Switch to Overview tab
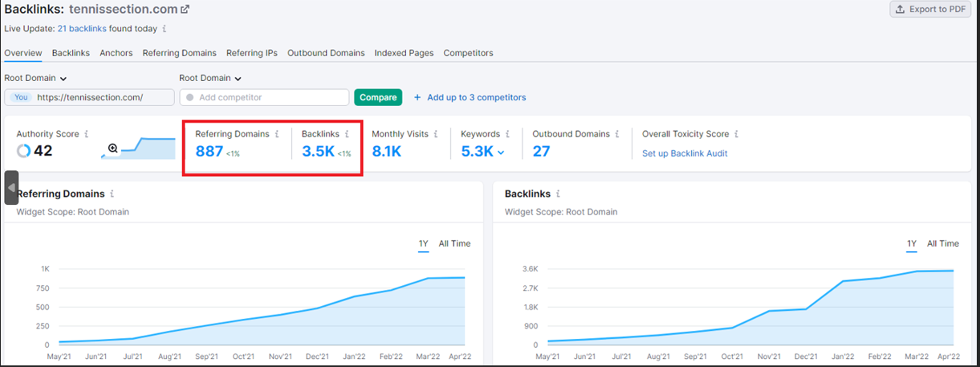This screenshot has height=367, width=980. (23, 53)
